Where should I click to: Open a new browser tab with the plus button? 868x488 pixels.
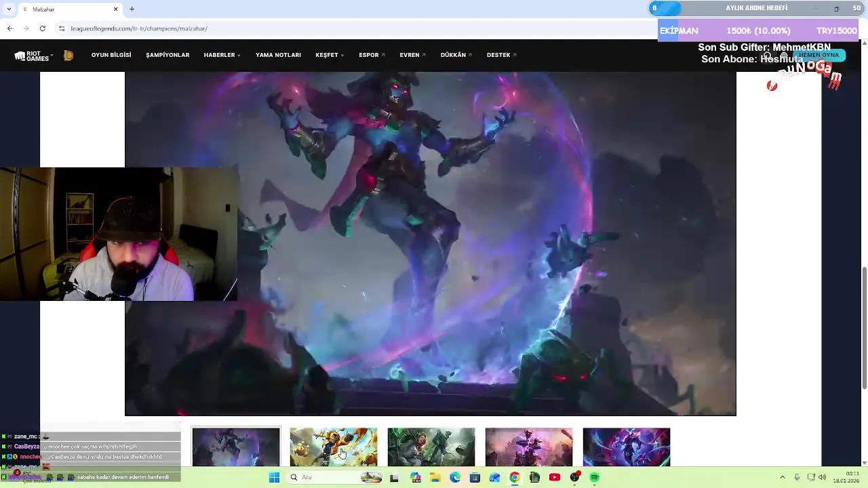(132, 9)
